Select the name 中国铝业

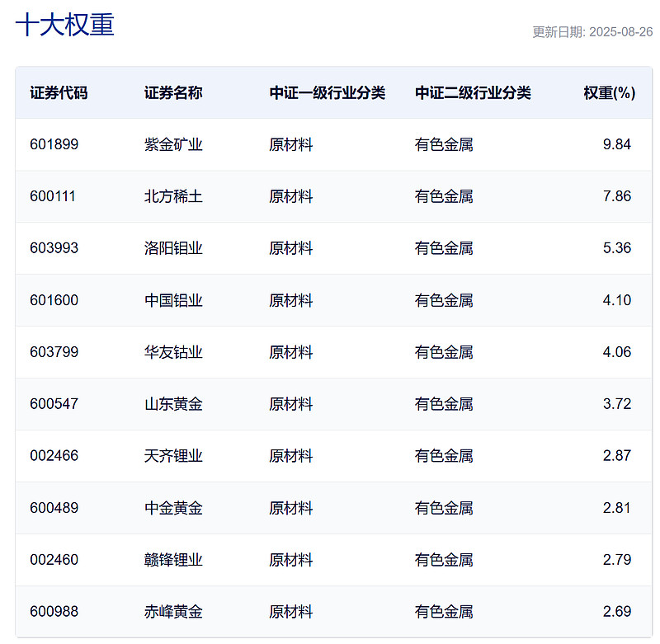click(x=173, y=300)
